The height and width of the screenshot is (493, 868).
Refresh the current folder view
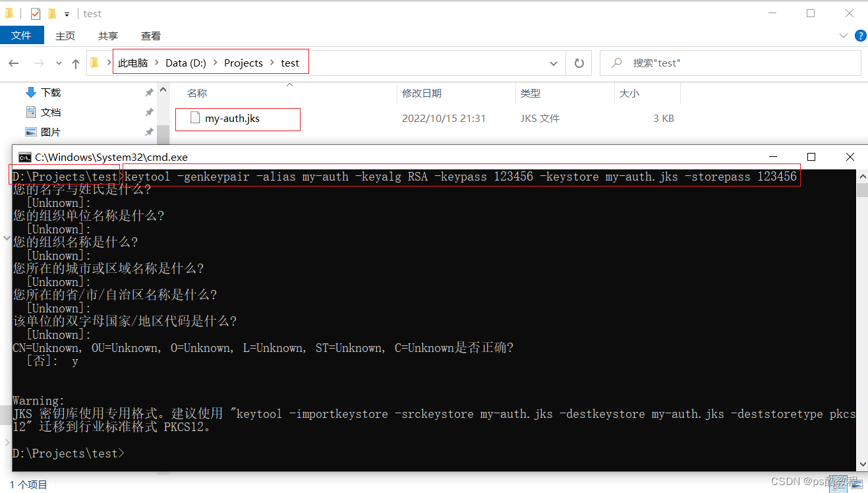(579, 63)
